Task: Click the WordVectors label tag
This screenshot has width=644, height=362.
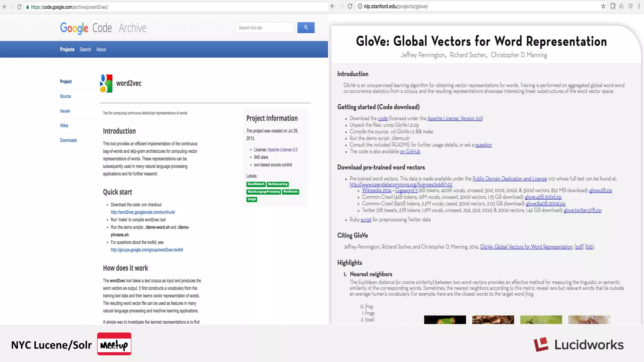Action: coord(290,192)
